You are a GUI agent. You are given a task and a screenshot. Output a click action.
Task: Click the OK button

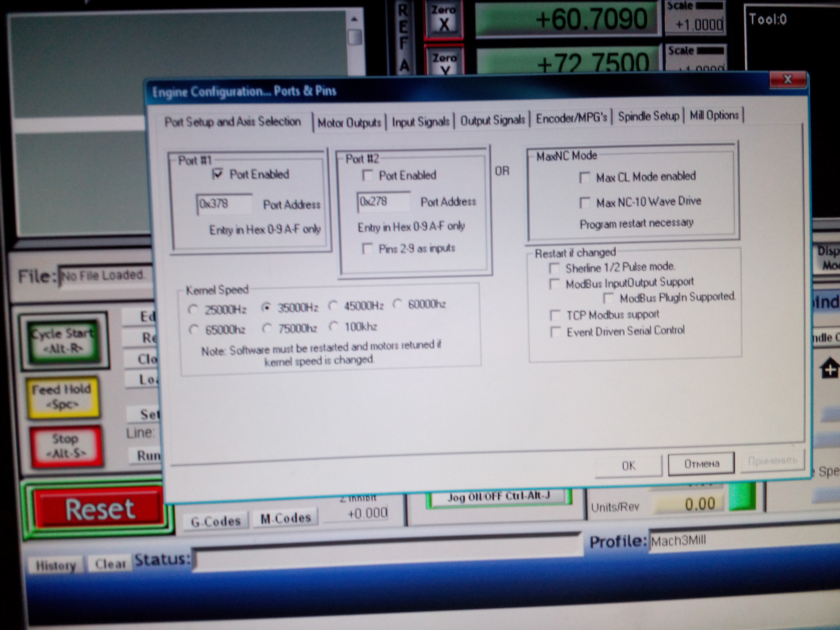628,466
